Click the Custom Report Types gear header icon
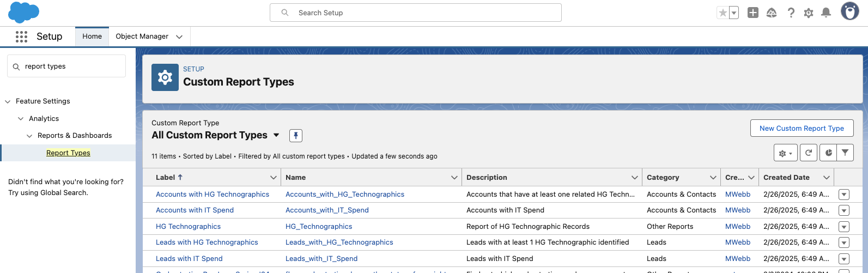Image resolution: width=868 pixels, height=273 pixels. click(x=165, y=77)
